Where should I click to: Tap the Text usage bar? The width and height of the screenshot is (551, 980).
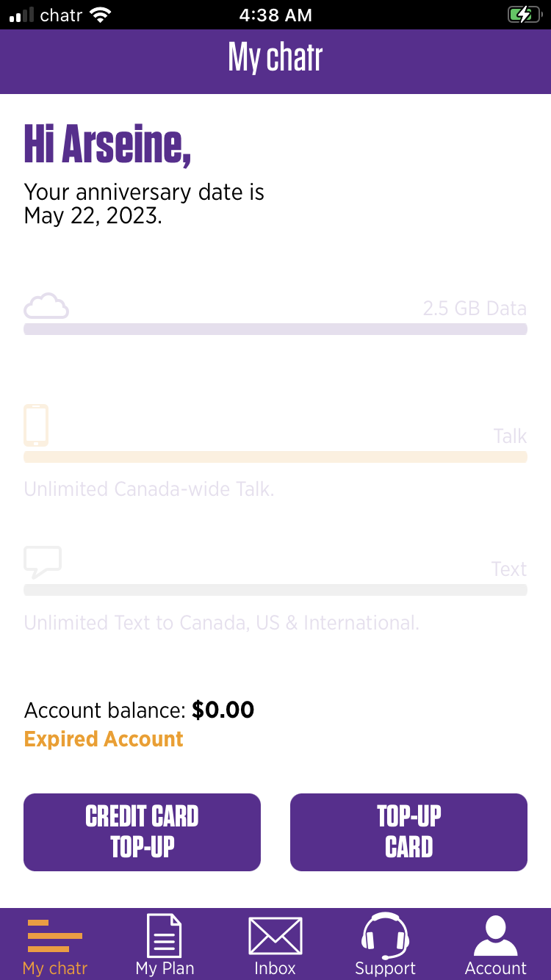(275, 590)
